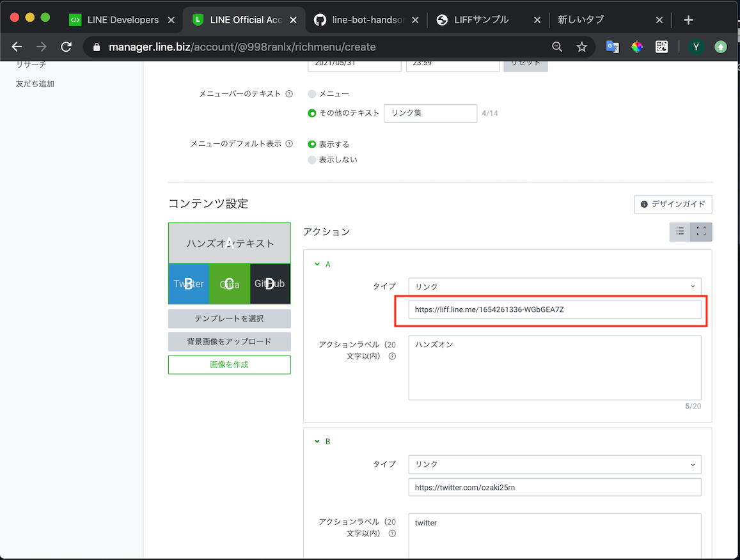Click the リンク集 menu bar text field
The image size is (740, 560).
tap(430, 113)
